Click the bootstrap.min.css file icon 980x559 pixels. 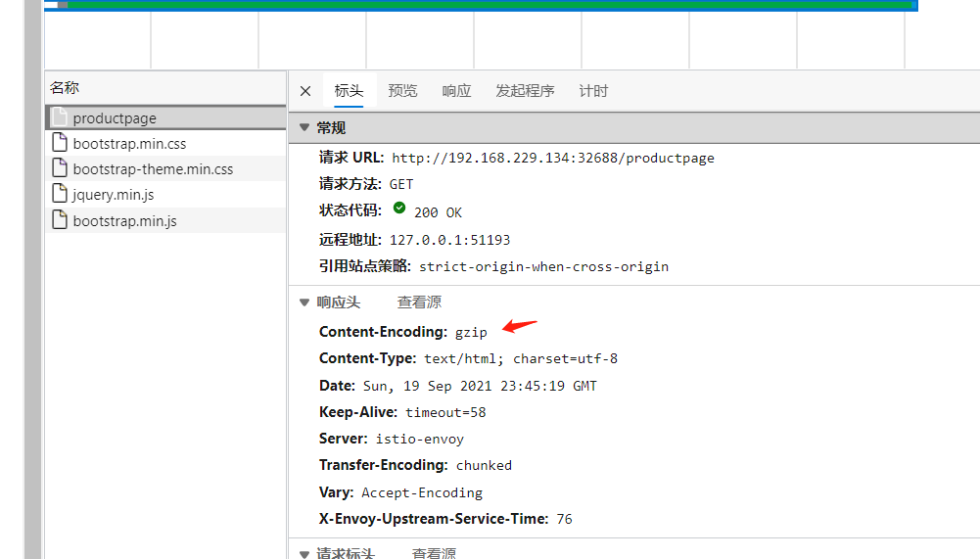point(60,143)
